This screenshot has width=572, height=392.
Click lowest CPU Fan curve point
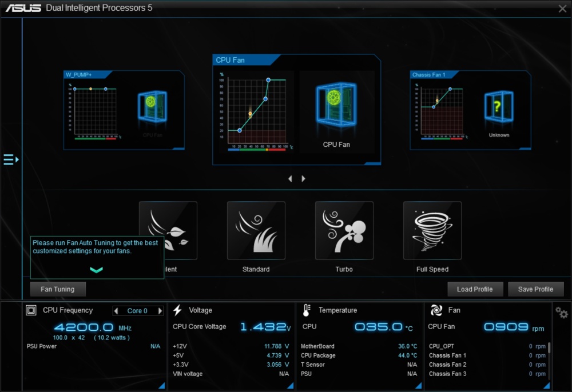pos(240,130)
